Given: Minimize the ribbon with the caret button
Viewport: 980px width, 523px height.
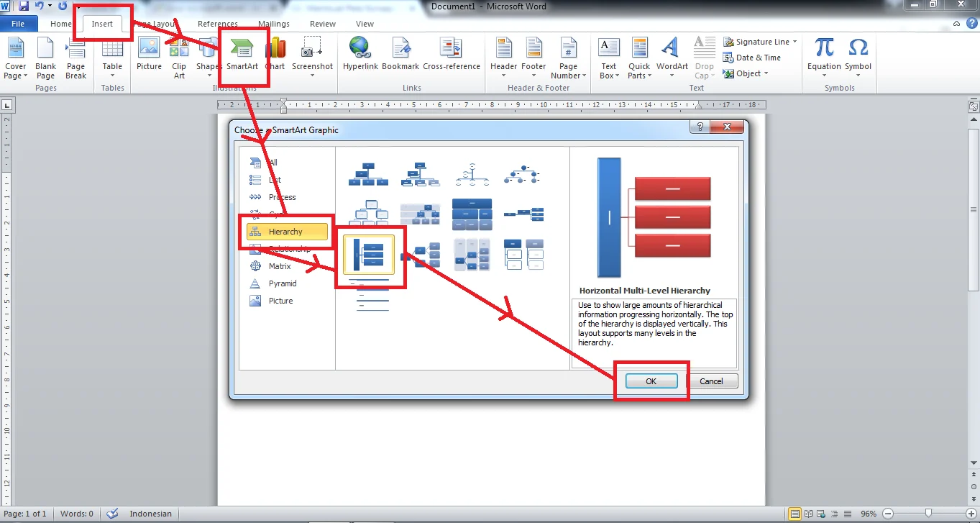Looking at the screenshot, I should click(956, 24).
